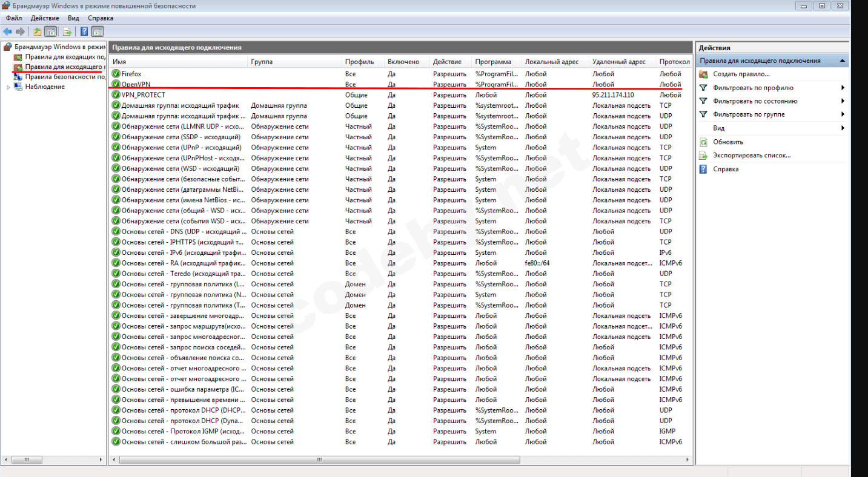Click the refresh icon beside Обновить
The height and width of the screenshot is (477, 868).
pos(703,142)
